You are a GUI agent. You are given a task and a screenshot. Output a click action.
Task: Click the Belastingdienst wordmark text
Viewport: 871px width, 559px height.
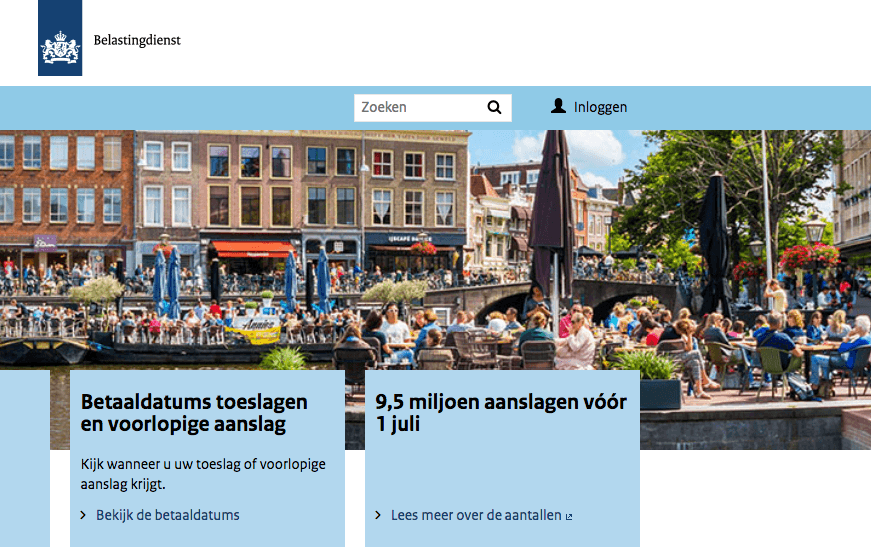(137, 40)
